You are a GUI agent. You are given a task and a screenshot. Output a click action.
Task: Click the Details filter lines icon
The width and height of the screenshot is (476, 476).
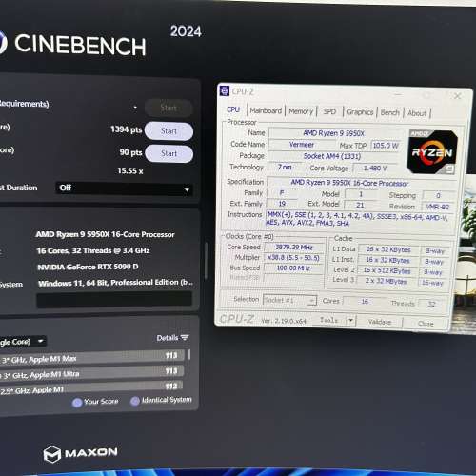pyautogui.click(x=185, y=338)
